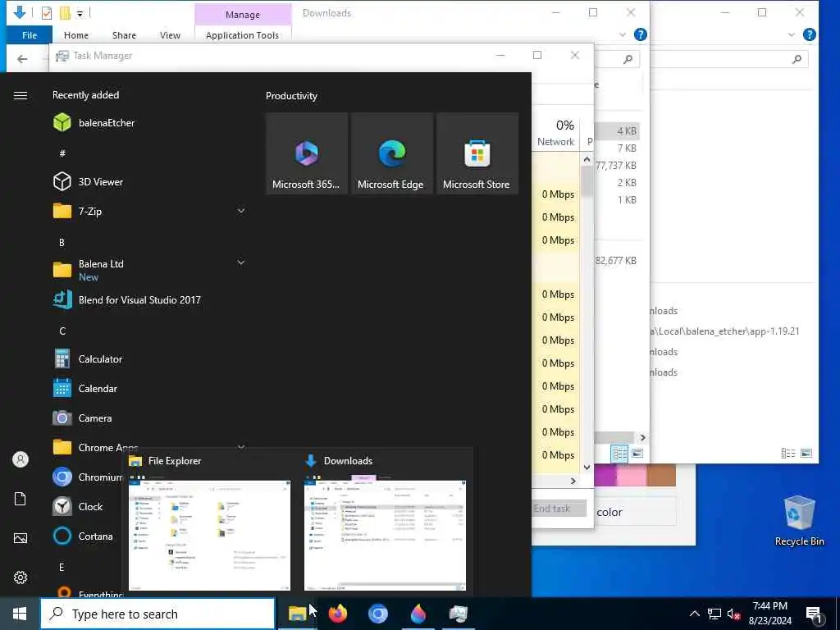Open Documents icon in Start sidebar

(x=21, y=499)
